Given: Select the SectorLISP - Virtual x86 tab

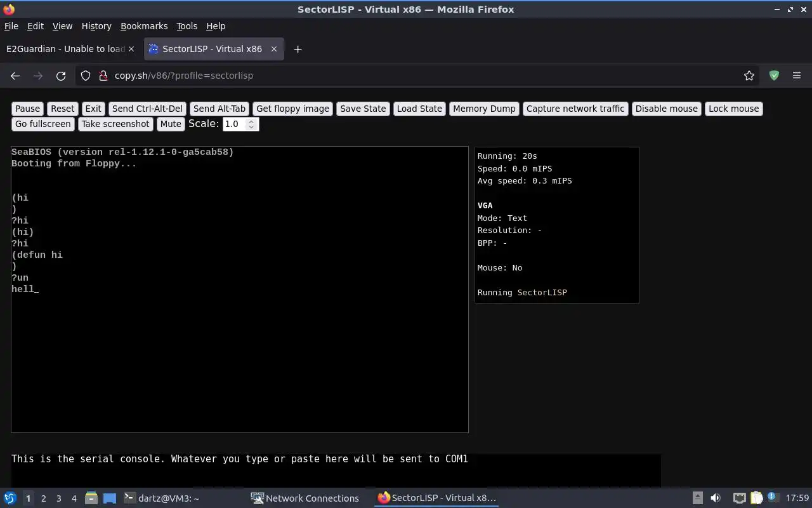Looking at the screenshot, I should [213, 49].
